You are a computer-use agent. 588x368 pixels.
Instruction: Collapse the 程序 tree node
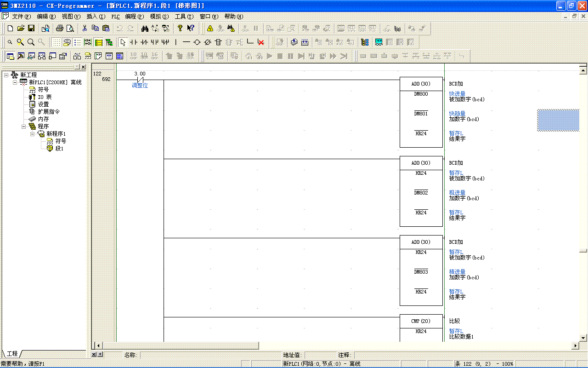[x=24, y=126]
